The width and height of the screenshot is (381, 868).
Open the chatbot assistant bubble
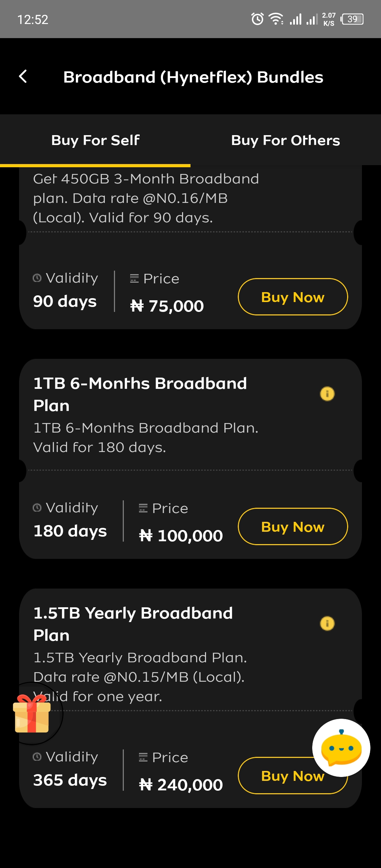tap(341, 748)
